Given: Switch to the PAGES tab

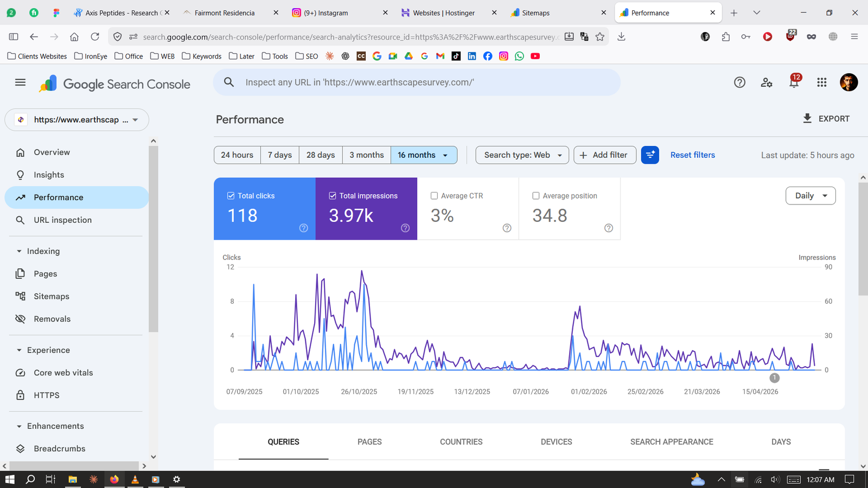Looking at the screenshot, I should point(369,442).
